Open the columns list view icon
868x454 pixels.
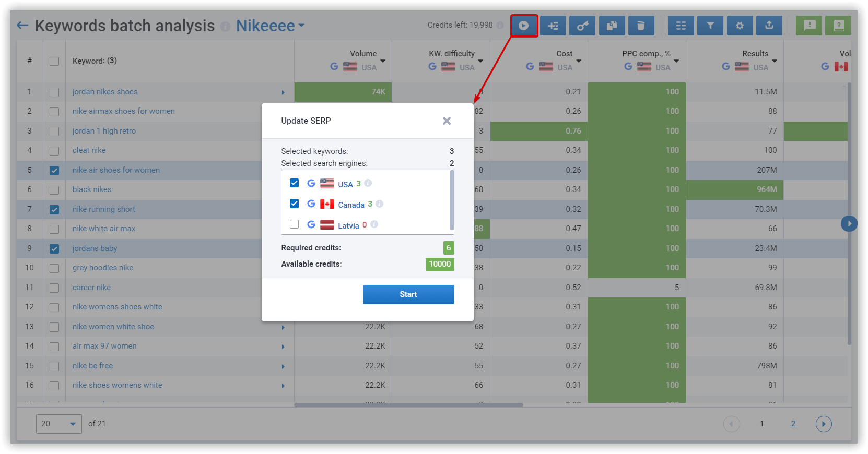coord(681,26)
